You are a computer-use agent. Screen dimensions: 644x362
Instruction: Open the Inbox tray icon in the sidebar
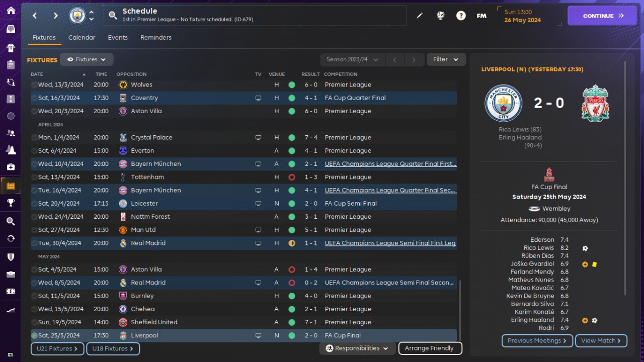tap(11, 29)
